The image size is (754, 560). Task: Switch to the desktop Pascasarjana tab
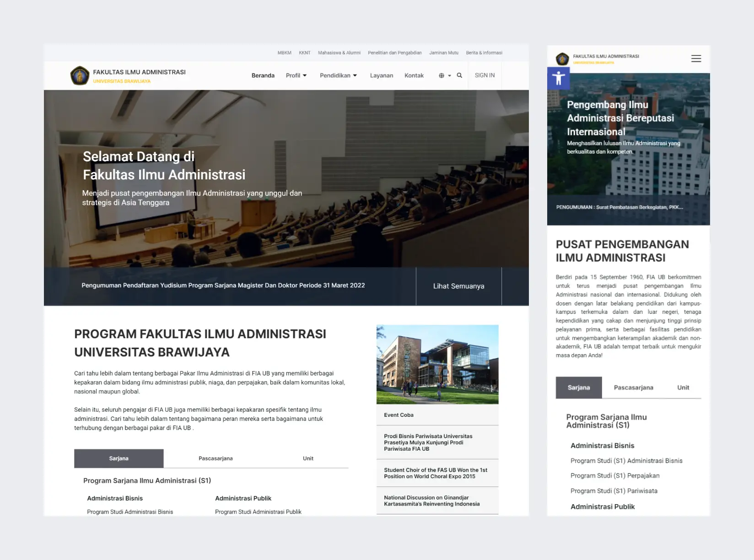pos(215,458)
